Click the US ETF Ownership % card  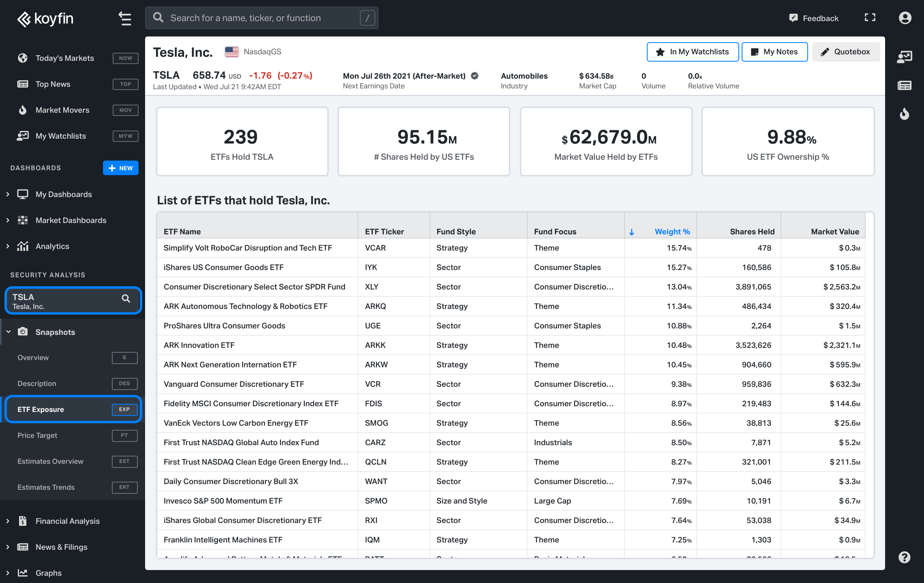[x=788, y=141]
